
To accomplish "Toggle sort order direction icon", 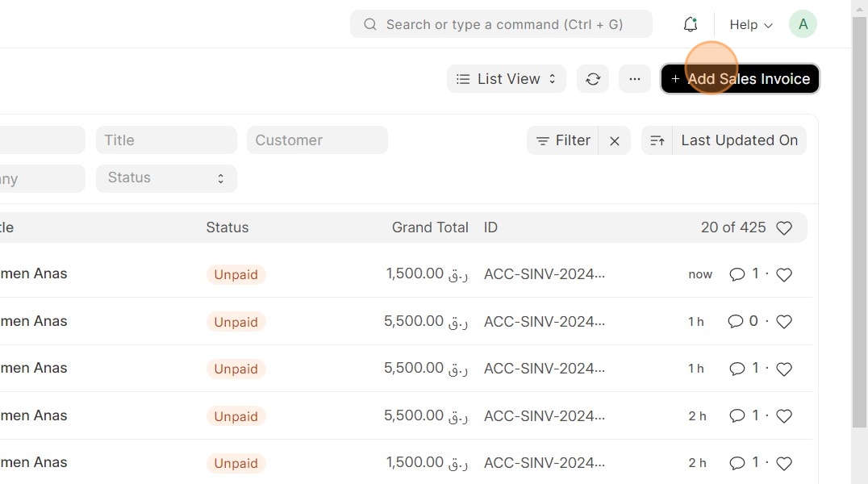I will (x=657, y=141).
